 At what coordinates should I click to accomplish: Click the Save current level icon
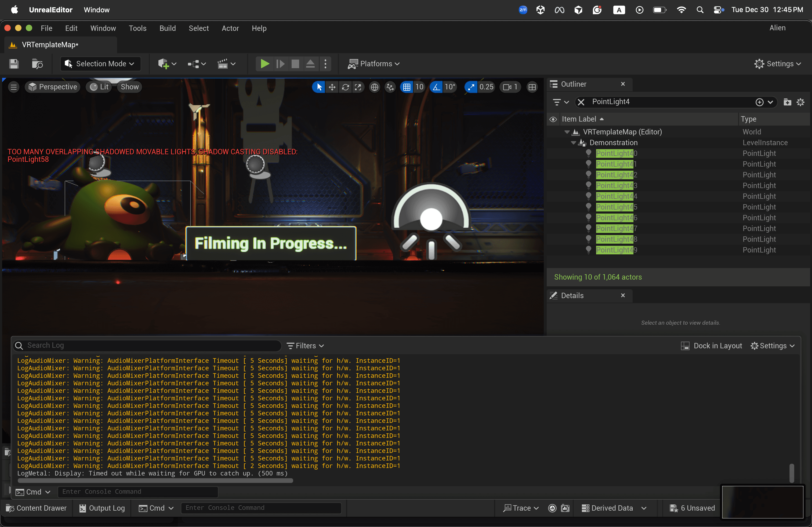[x=14, y=64]
